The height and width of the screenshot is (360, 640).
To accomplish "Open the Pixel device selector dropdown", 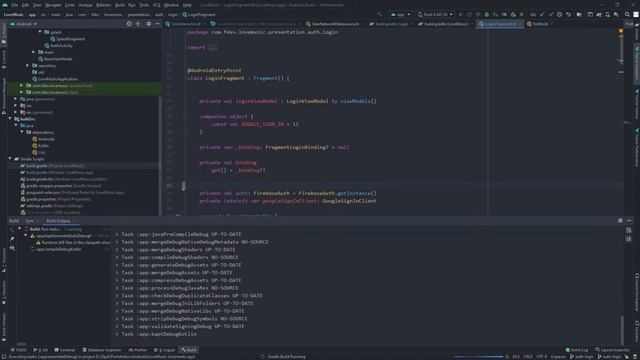I will click(435, 15).
